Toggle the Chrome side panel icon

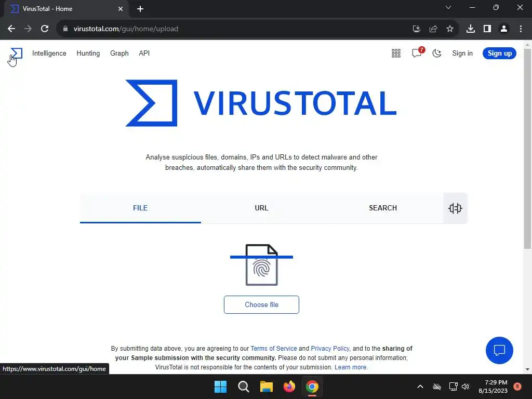click(487, 29)
